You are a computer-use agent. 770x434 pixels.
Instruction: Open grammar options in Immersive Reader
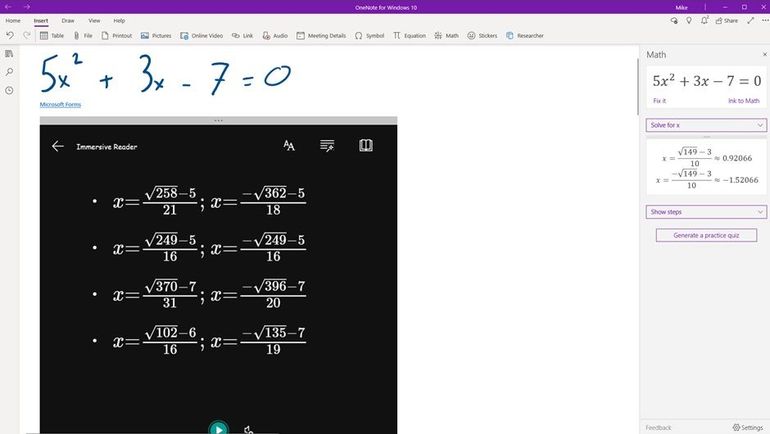[327, 145]
